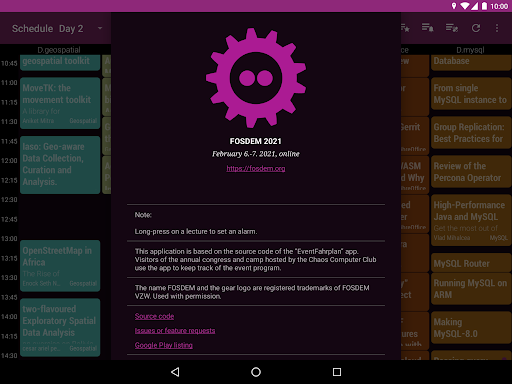Tap the February 6.-7. 2021, online subtitle
Screen dimensions: 512x384
click(x=256, y=154)
